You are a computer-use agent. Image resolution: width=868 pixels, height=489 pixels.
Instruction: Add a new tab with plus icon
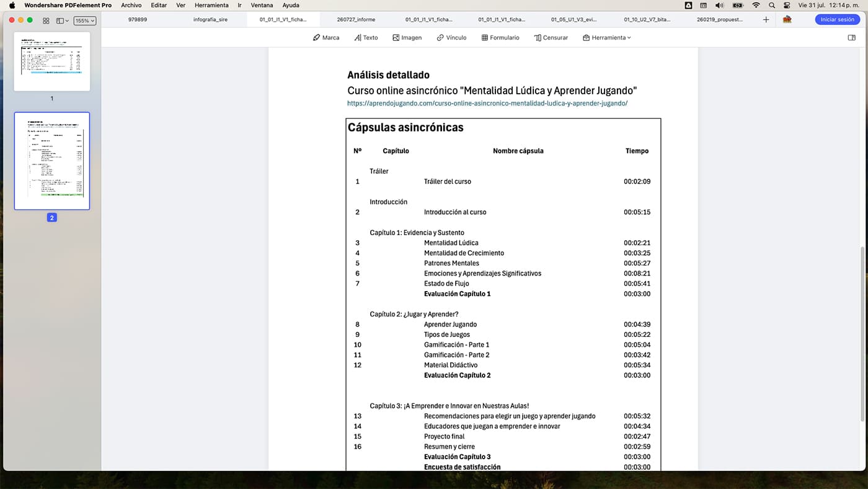766,20
